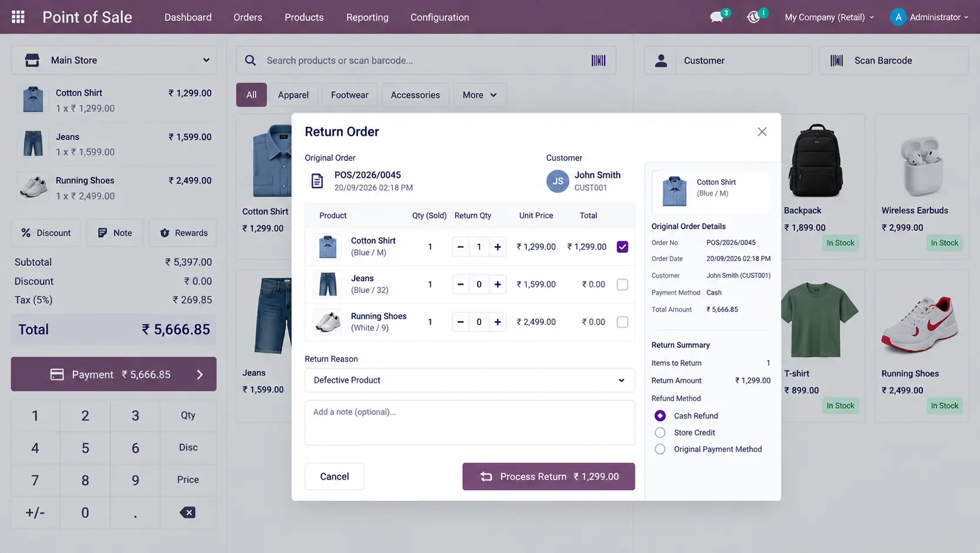Expand the Main Store selector

tap(114, 60)
